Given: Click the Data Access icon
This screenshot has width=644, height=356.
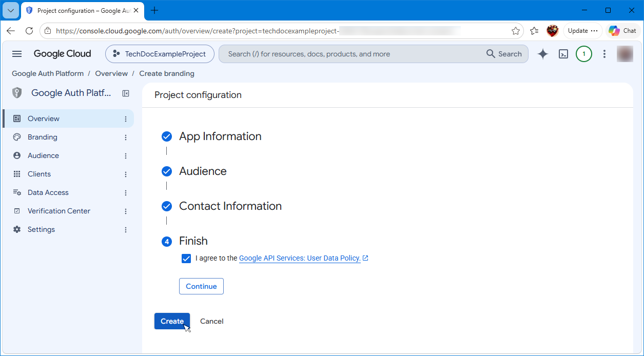Looking at the screenshot, I should (x=17, y=192).
